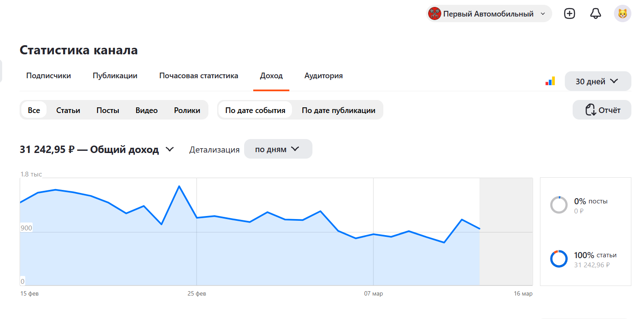This screenshot has width=644, height=319.
Task: Click the Первый Автомобильный channel logo
Action: pyautogui.click(x=435, y=14)
